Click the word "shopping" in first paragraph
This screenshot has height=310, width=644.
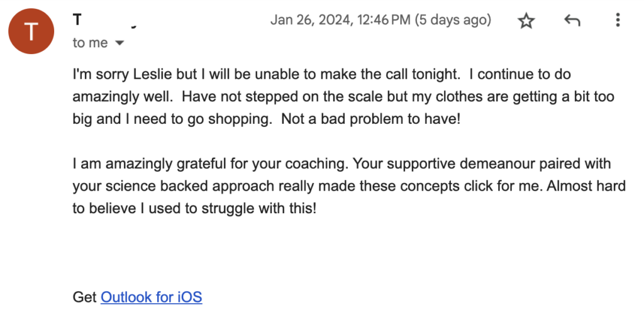point(241,120)
